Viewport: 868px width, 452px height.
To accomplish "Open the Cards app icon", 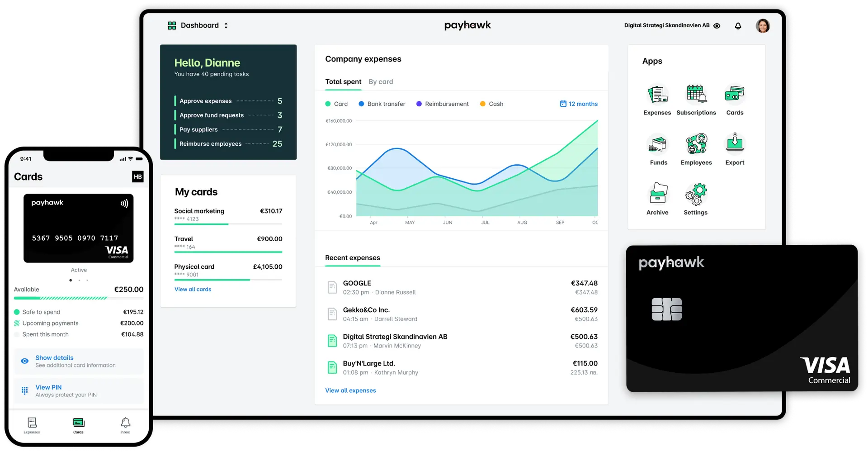I will tap(734, 95).
